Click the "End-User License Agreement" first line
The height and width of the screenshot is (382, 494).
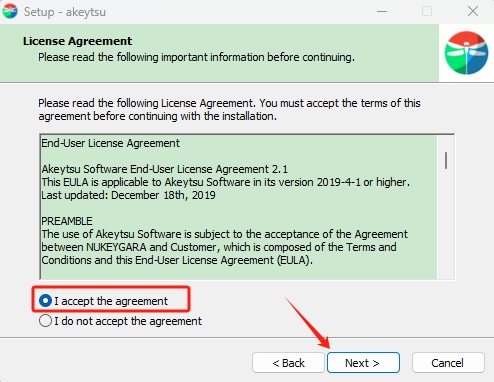coord(111,143)
